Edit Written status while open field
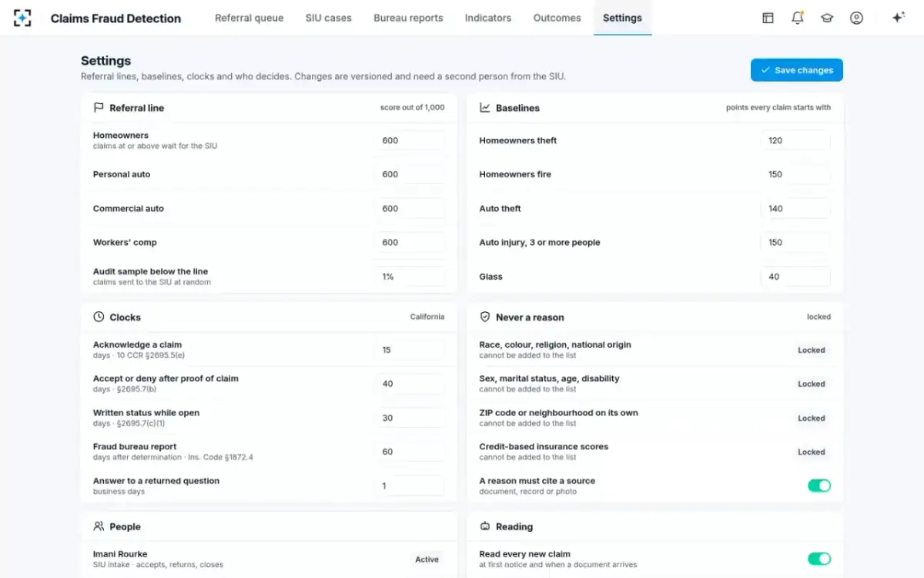Viewport: 924px width, 578px height. tap(410, 418)
